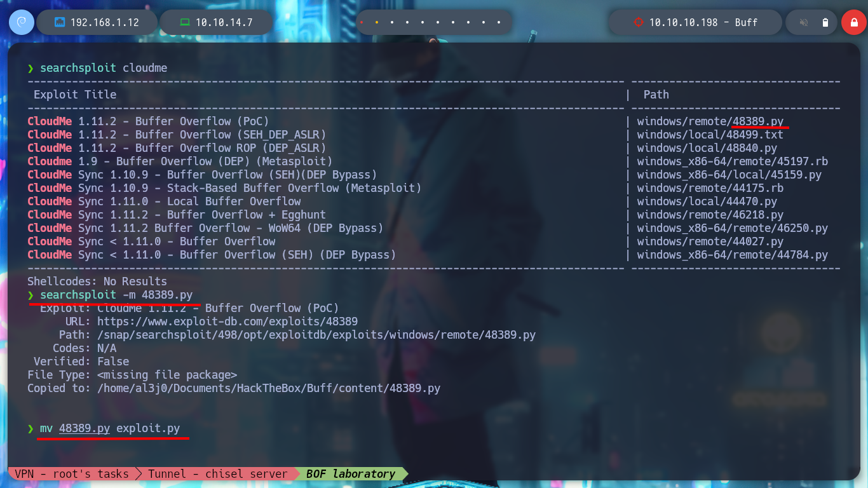Image resolution: width=868 pixels, height=488 pixels.
Task: Click the path windows_x86-64/remote/46250.py
Action: click(733, 228)
